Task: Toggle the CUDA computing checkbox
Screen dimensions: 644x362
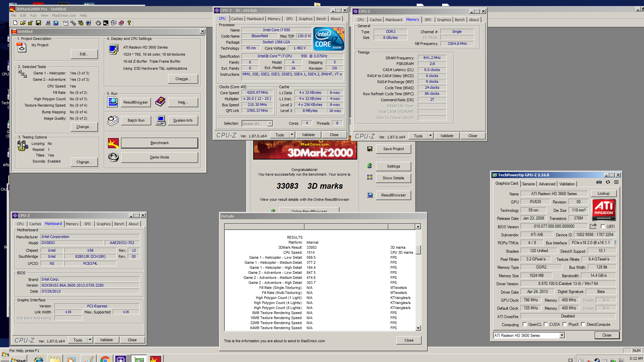Action: click(546, 324)
